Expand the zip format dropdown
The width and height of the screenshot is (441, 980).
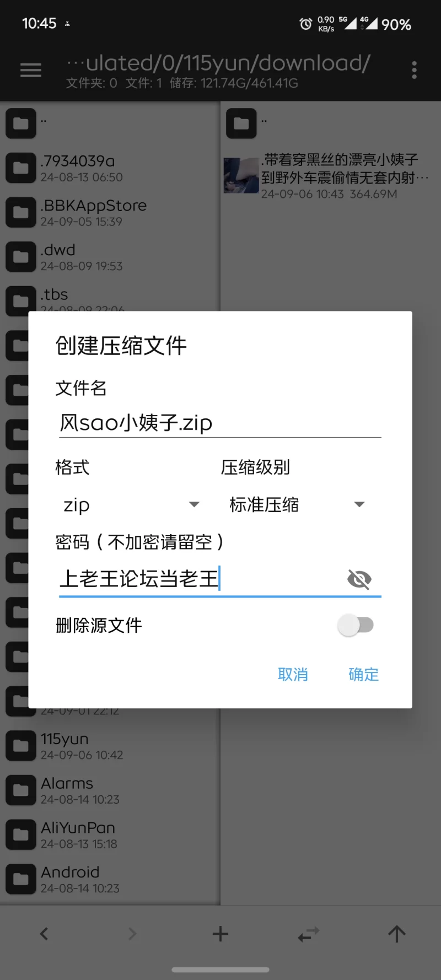pos(131,504)
